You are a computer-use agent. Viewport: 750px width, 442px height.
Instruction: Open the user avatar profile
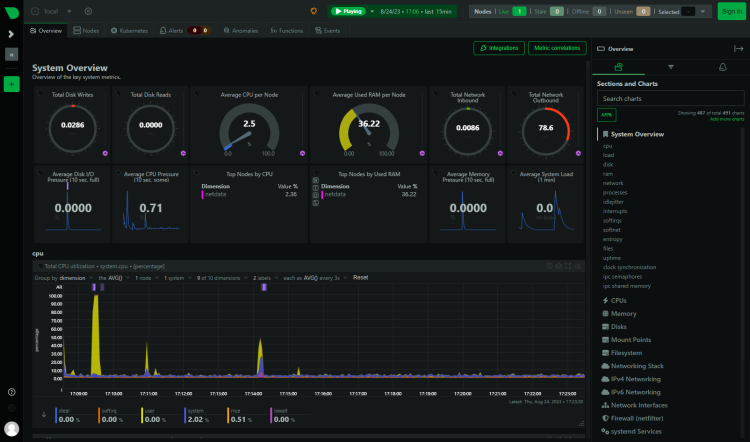point(11,428)
